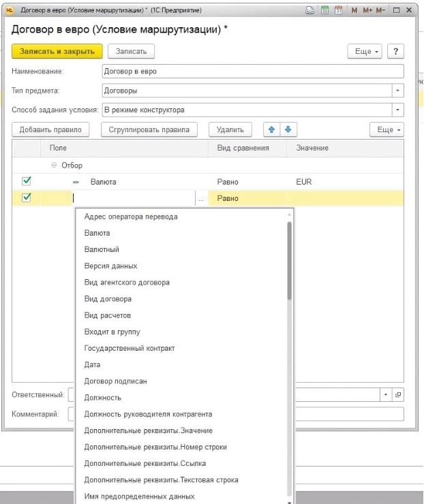Screen dimensions: 424x504
Task: Pick Договор подписан from the list
Action: click(x=115, y=381)
